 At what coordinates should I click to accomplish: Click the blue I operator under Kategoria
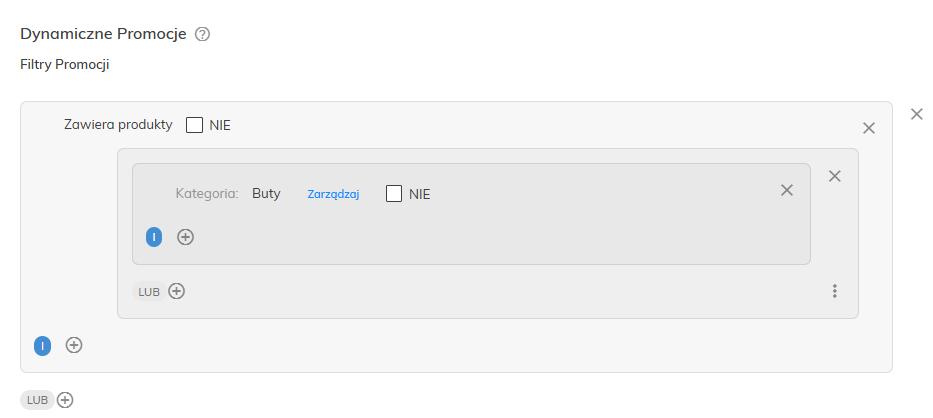[x=154, y=237]
